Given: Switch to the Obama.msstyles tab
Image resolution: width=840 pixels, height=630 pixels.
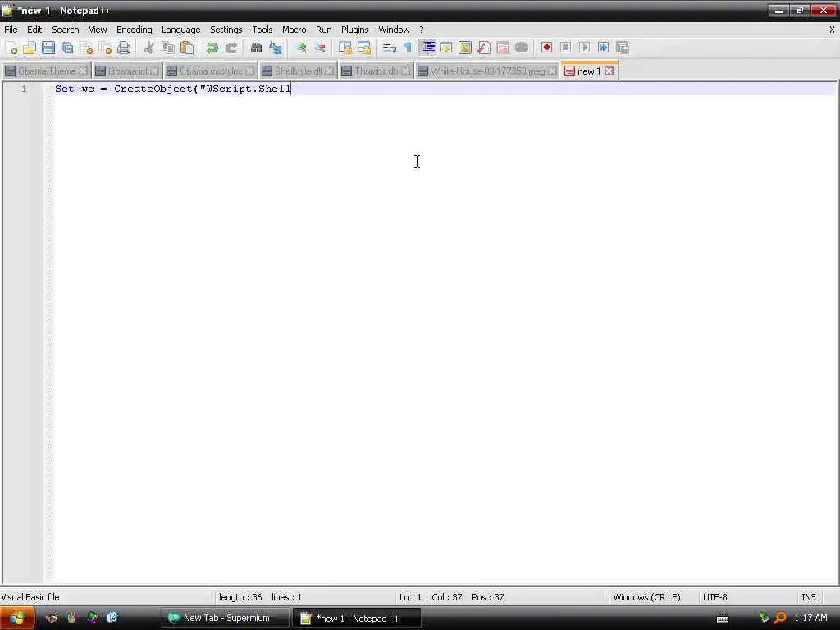Looking at the screenshot, I should [211, 71].
